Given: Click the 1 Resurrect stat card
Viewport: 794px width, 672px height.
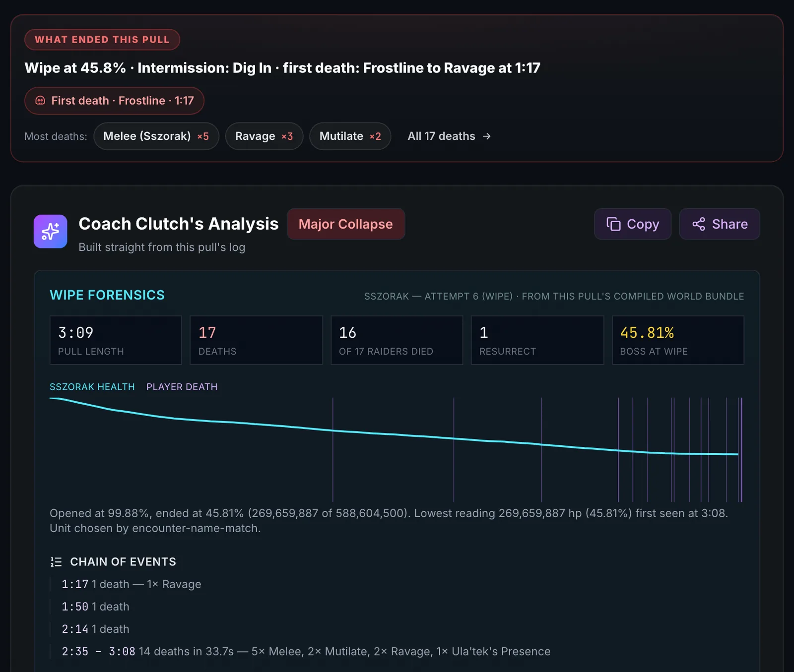Looking at the screenshot, I should click(x=537, y=340).
